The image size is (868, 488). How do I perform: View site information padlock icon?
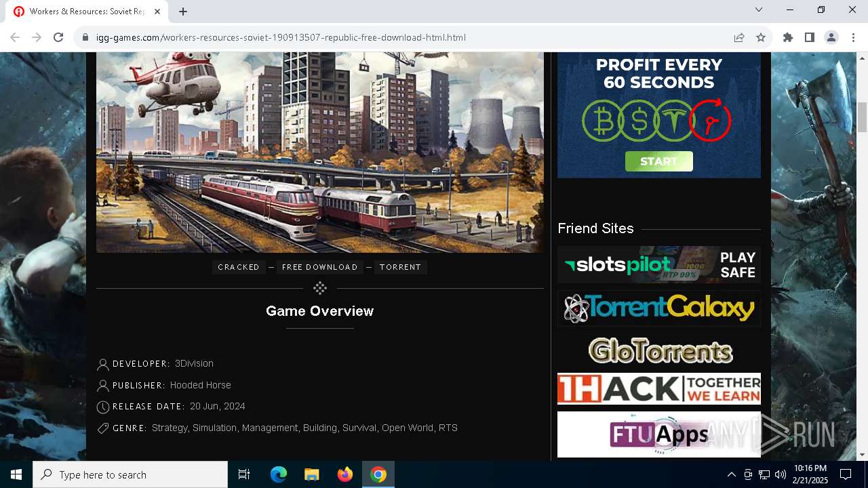[x=85, y=37]
